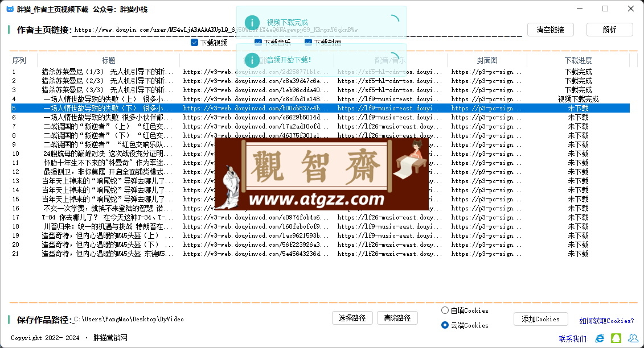Maximize the 胖猫 downloader window
This screenshot has height=348, width=644.
point(605,9)
